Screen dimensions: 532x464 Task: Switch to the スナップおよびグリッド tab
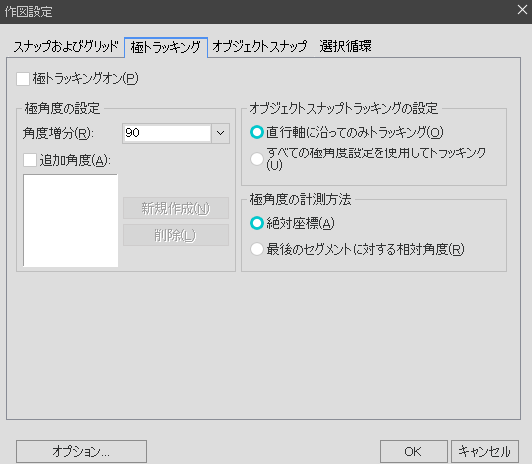pos(66,46)
